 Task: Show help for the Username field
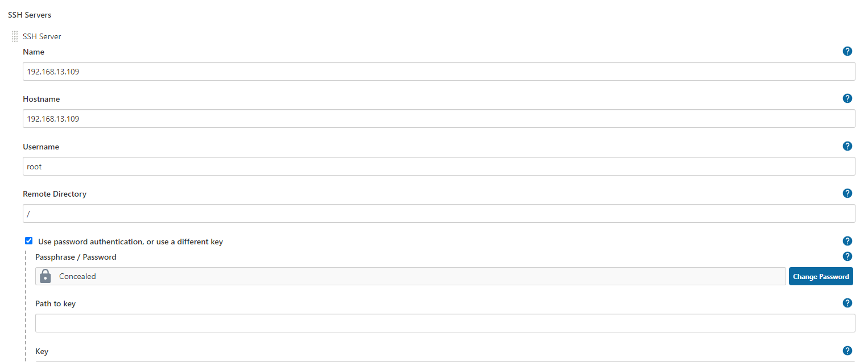click(x=847, y=146)
